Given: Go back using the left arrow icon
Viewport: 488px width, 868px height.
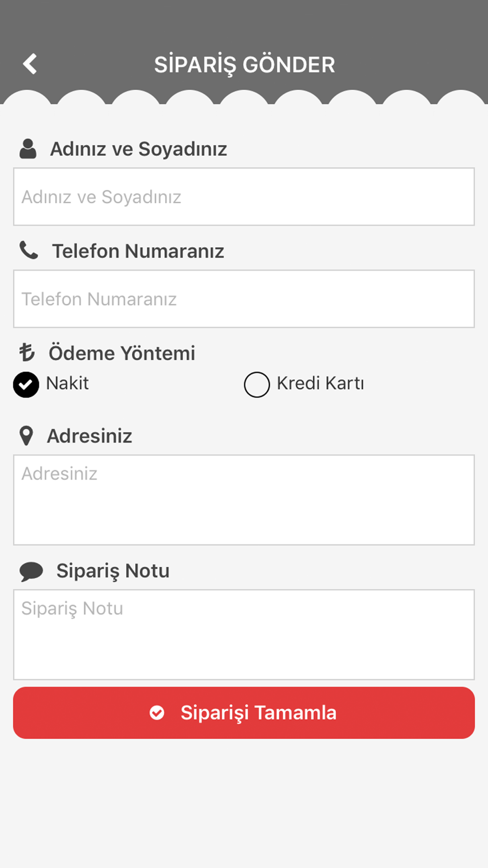Looking at the screenshot, I should click(x=30, y=64).
